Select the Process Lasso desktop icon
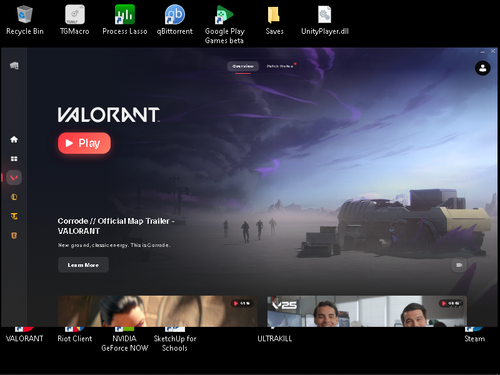The height and width of the screenshot is (375, 500). pyautogui.click(x=125, y=20)
